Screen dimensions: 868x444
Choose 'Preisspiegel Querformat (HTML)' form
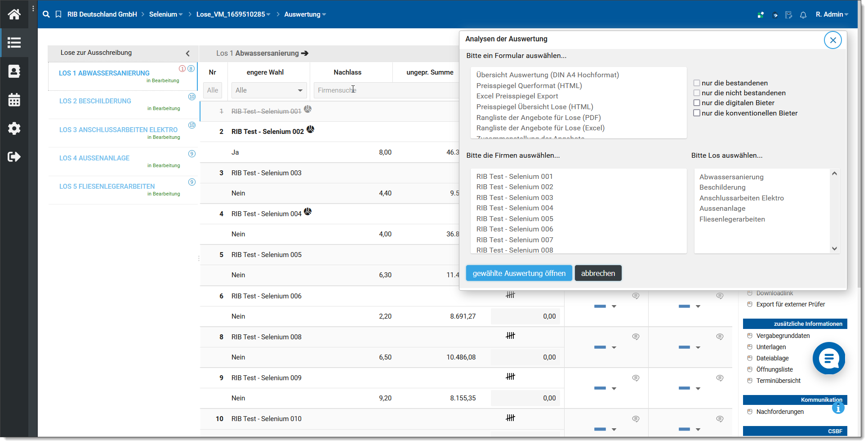click(529, 85)
